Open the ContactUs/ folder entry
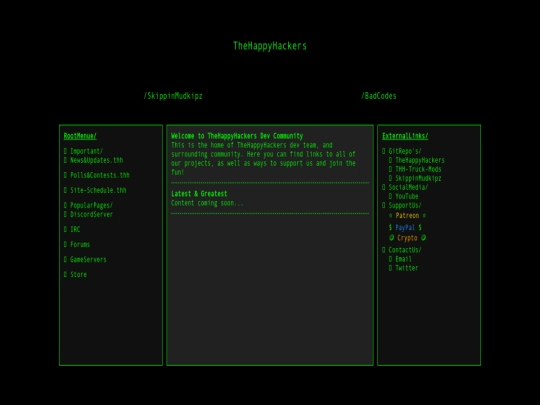Screen dimensions: 540x405 point(405,250)
